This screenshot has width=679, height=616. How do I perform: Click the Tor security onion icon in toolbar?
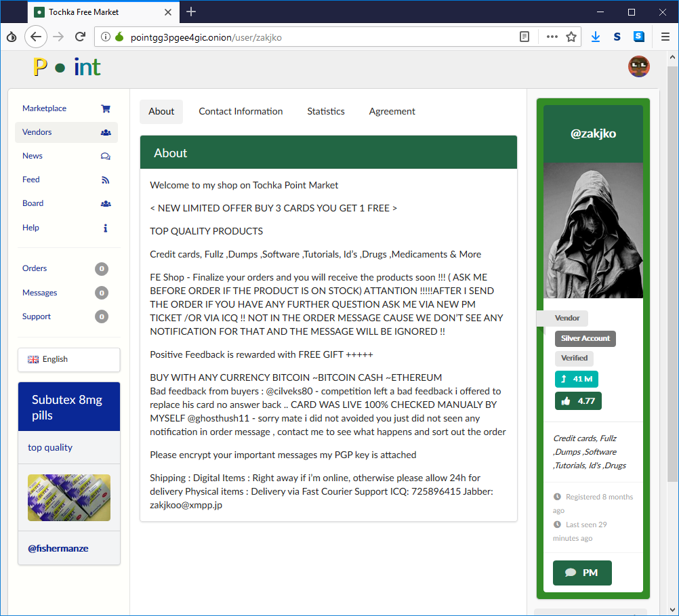pyautogui.click(x=12, y=37)
